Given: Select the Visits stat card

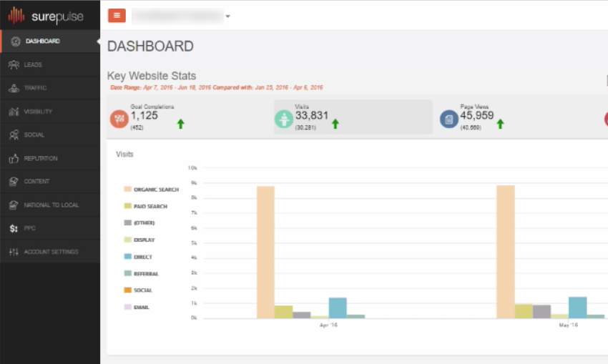Looking at the screenshot, I should (353, 117).
